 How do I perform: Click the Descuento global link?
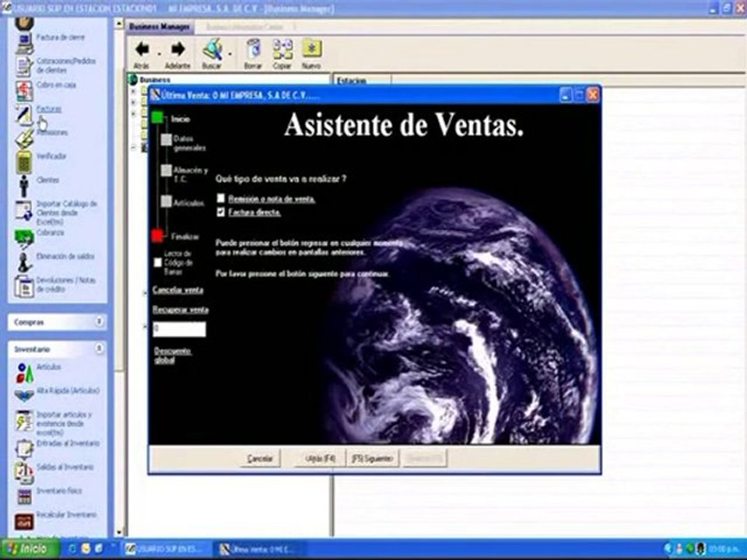coord(173,355)
